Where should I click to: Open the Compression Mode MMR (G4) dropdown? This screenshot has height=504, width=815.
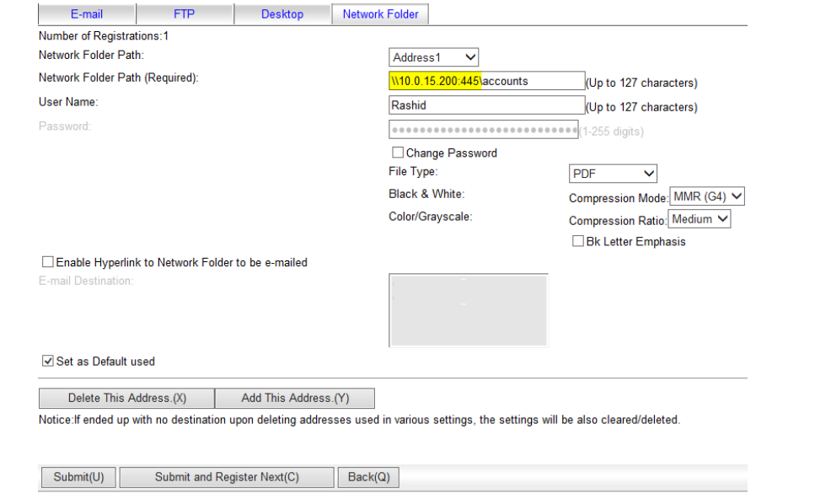pyautogui.click(x=706, y=196)
